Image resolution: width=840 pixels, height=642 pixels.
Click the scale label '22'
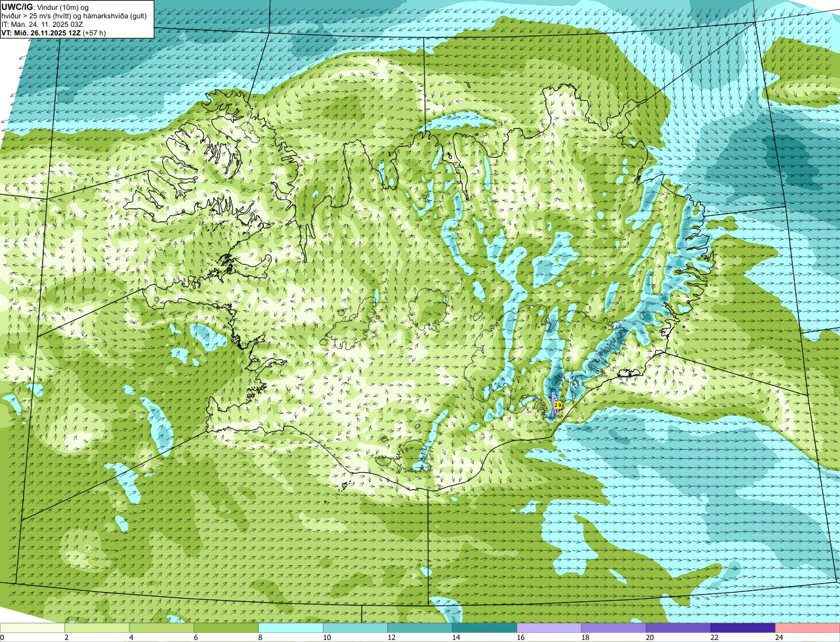coord(715,637)
